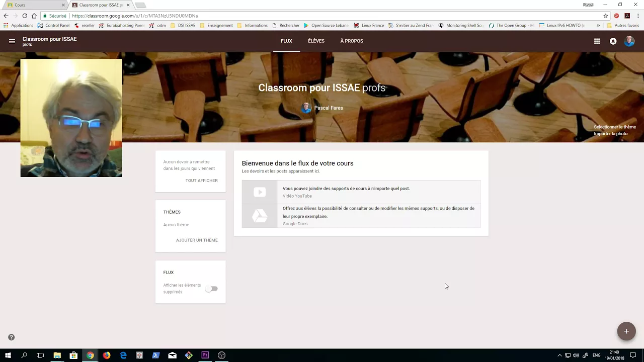
Task: Reload the current page
Action: (25, 16)
